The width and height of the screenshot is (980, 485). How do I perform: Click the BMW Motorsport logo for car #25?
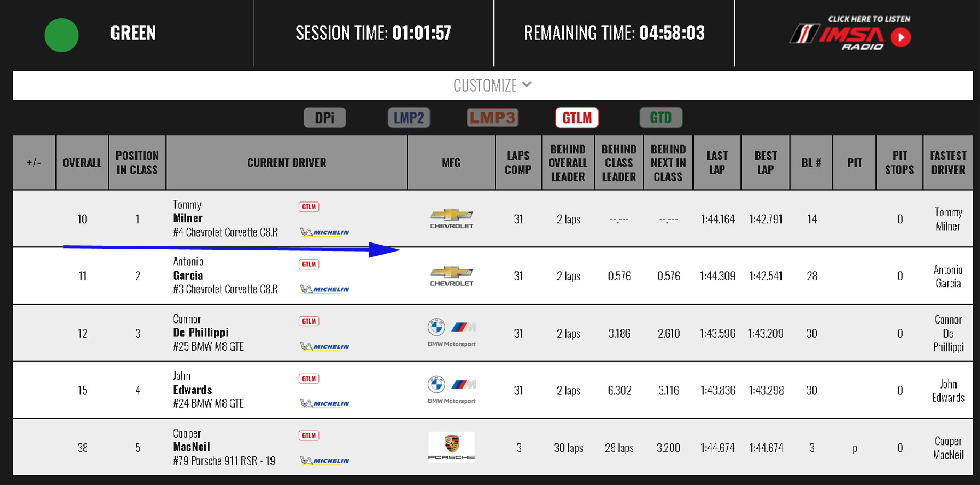tap(451, 333)
